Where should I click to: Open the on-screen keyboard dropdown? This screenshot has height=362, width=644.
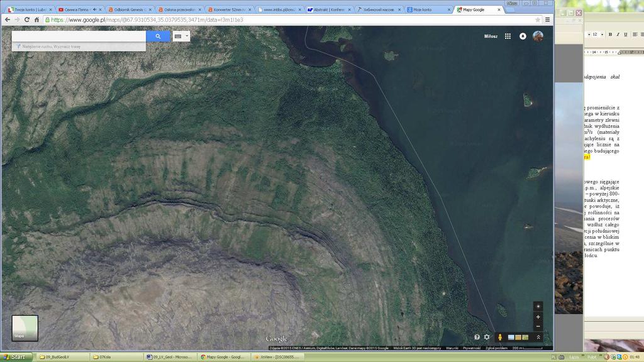click(181, 36)
